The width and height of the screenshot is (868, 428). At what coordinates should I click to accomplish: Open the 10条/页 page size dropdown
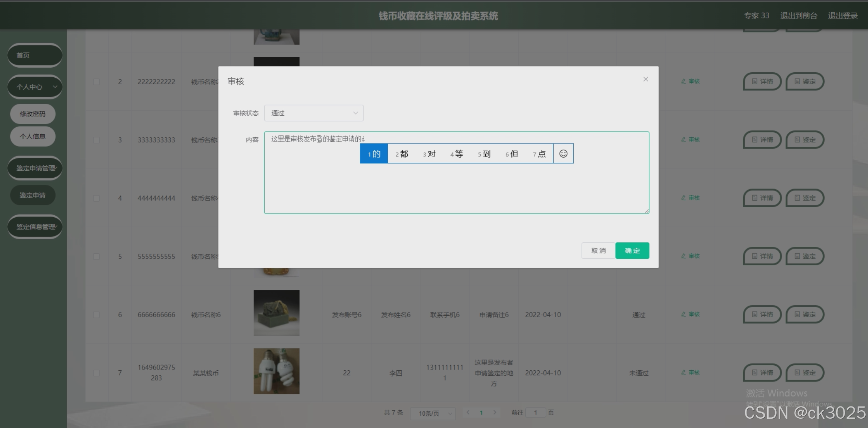coord(433,413)
